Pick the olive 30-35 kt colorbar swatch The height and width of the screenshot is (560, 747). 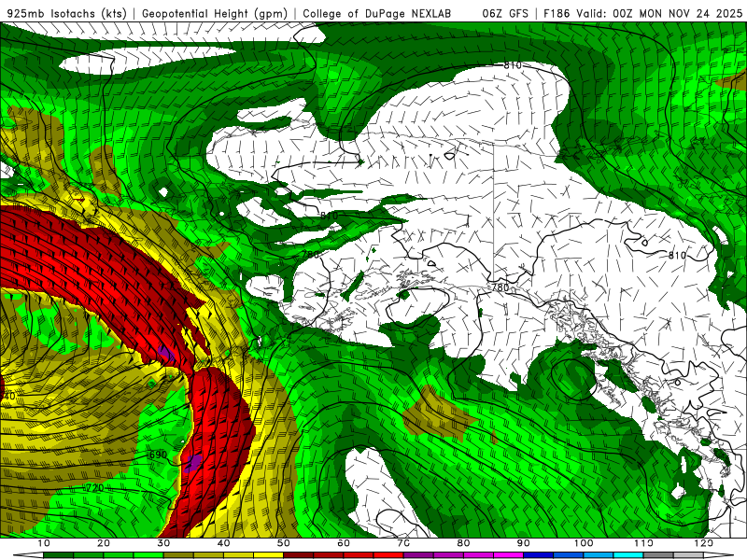click(178, 555)
